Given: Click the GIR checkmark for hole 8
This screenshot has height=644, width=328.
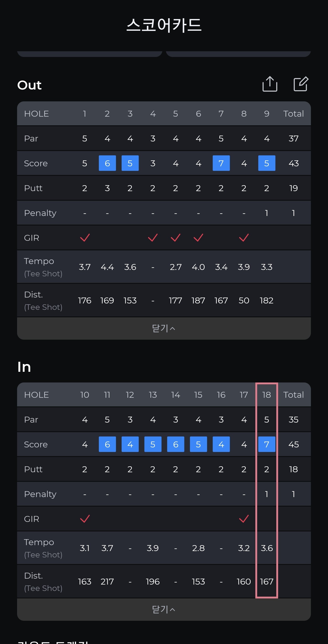Looking at the screenshot, I should coord(244,238).
